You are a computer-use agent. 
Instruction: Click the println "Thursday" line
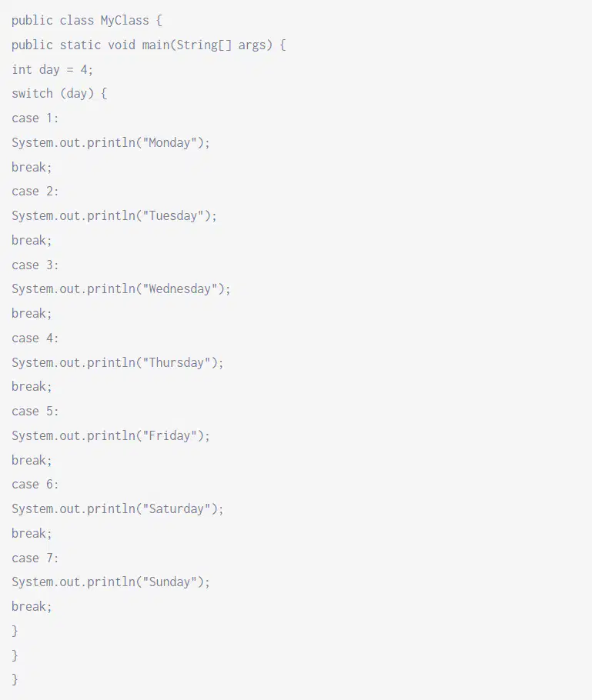(x=118, y=362)
